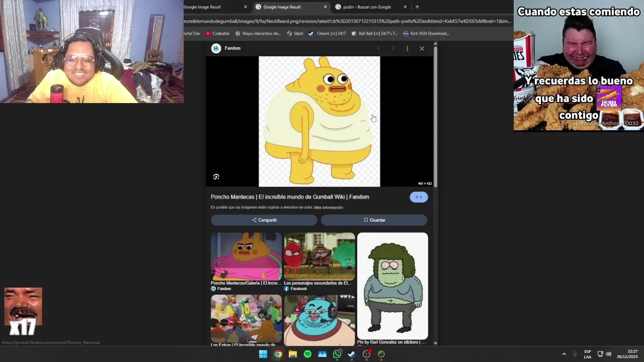
Task: Close the 'pudin - Buscar con Google' tab
Action: [x=405, y=7]
